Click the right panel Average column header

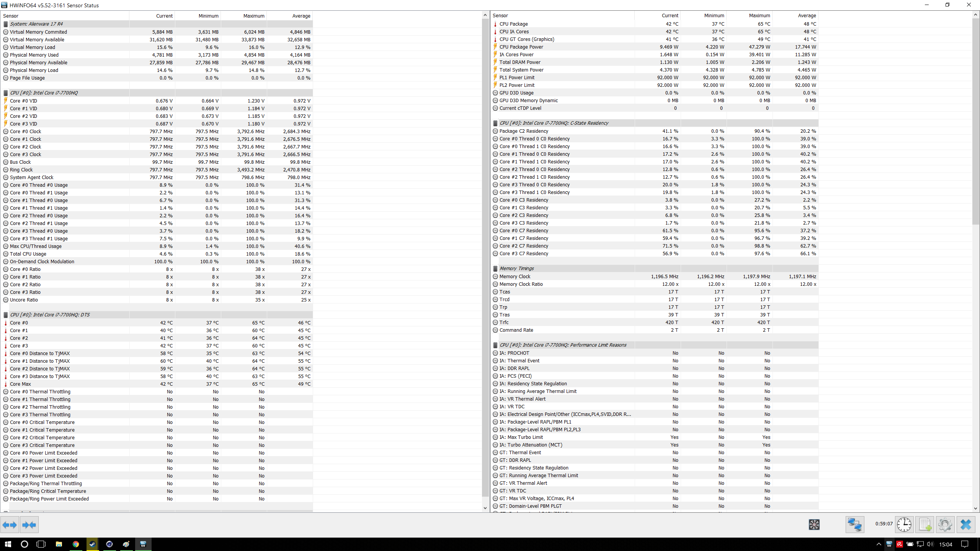(x=807, y=16)
